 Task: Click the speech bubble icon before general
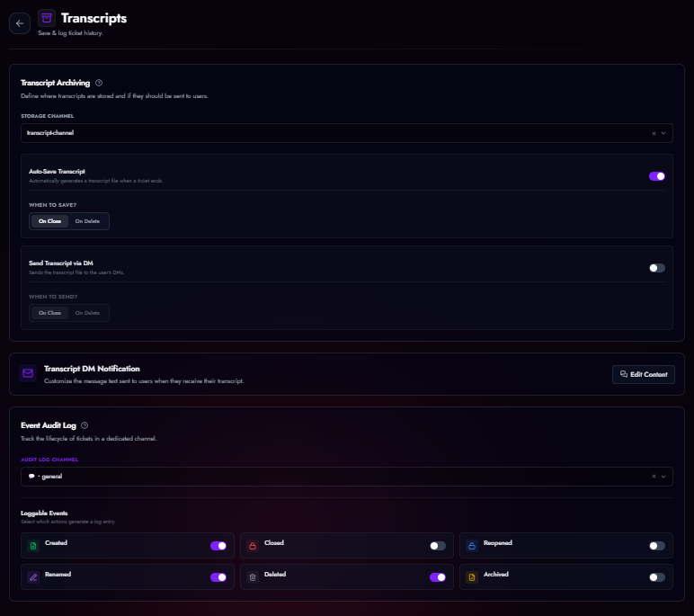[31, 477]
